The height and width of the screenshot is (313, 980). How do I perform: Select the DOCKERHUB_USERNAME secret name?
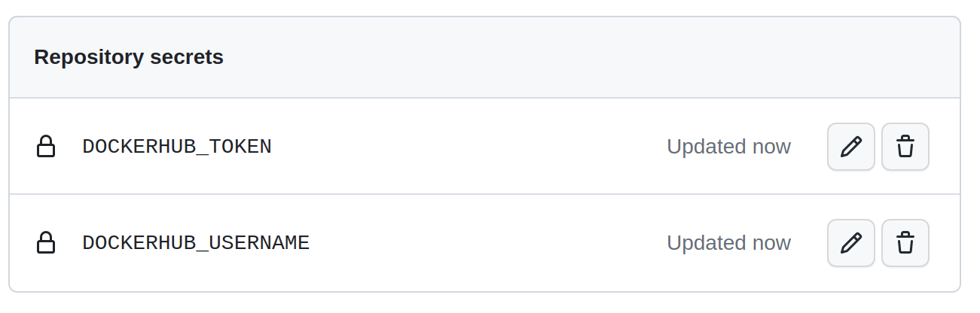[196, 243]
